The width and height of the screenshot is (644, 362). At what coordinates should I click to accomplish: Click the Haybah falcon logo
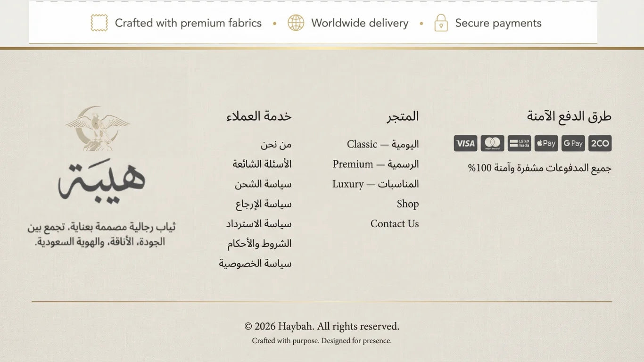[98, 128]
